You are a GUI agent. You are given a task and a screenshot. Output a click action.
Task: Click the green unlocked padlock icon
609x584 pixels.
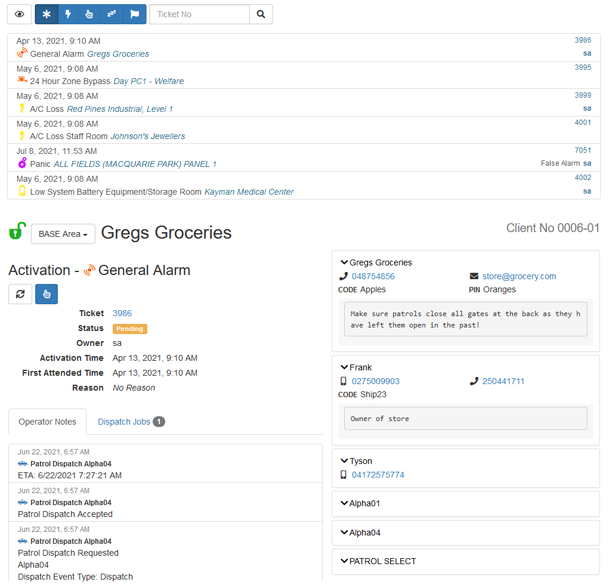click(x=17, y=232)
